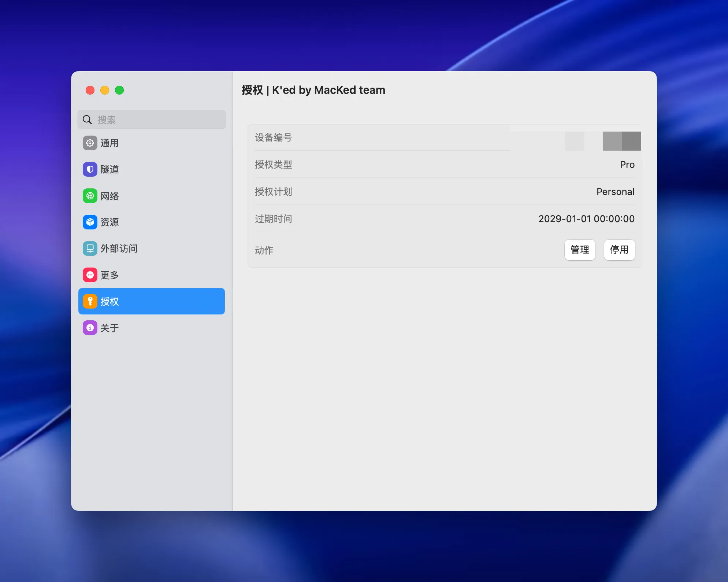Select the Personal plan value
The width and height of the screenshot is (728, 582).
pos(616,192)
